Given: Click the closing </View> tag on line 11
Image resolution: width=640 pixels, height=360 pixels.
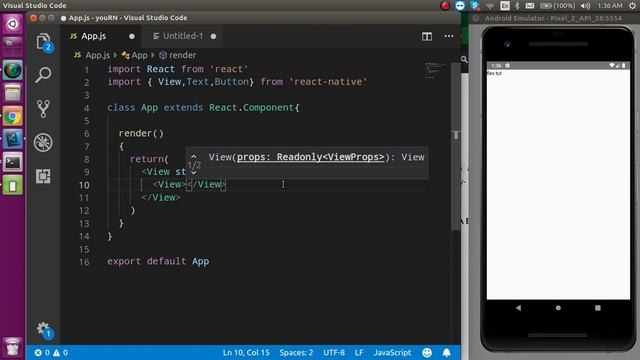Looking at the screenshot, I should [x=161, y=197].
